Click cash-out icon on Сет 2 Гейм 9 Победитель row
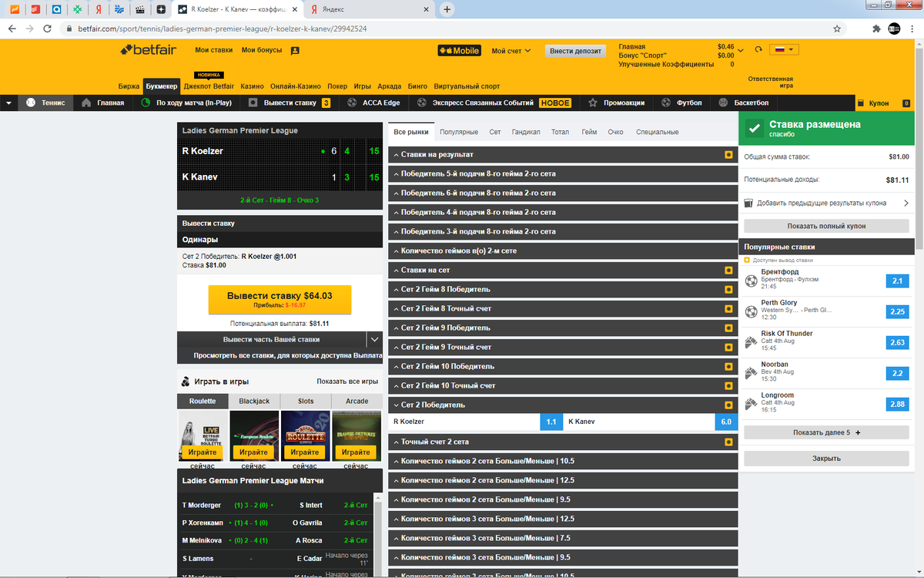The image size is (924, 578). (x=728, y=328)
